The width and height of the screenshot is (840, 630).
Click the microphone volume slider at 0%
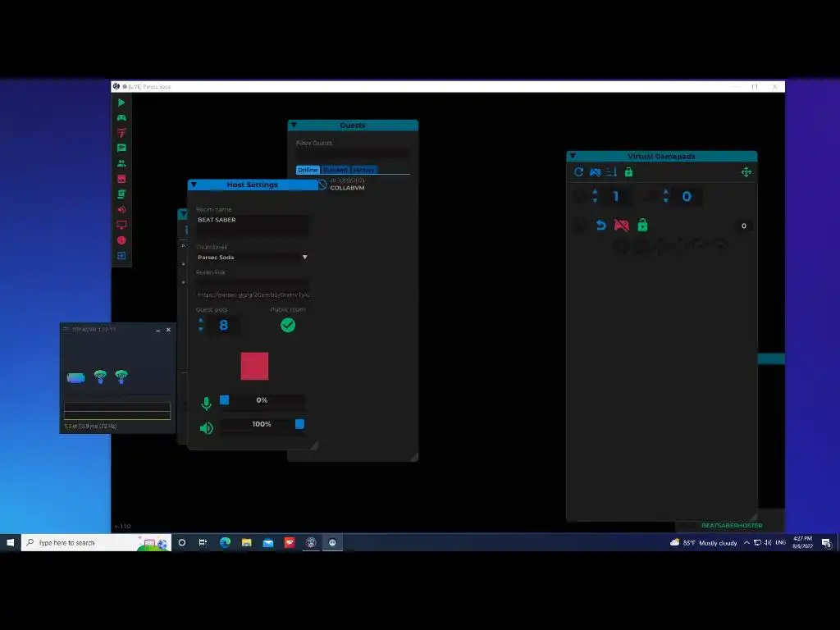(262, 400)
